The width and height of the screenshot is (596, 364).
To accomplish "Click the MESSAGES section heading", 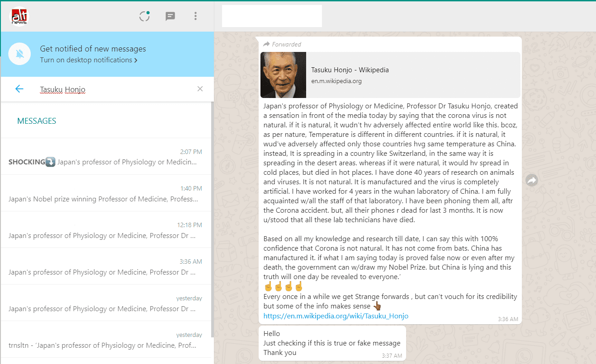I will click(37, 121).
